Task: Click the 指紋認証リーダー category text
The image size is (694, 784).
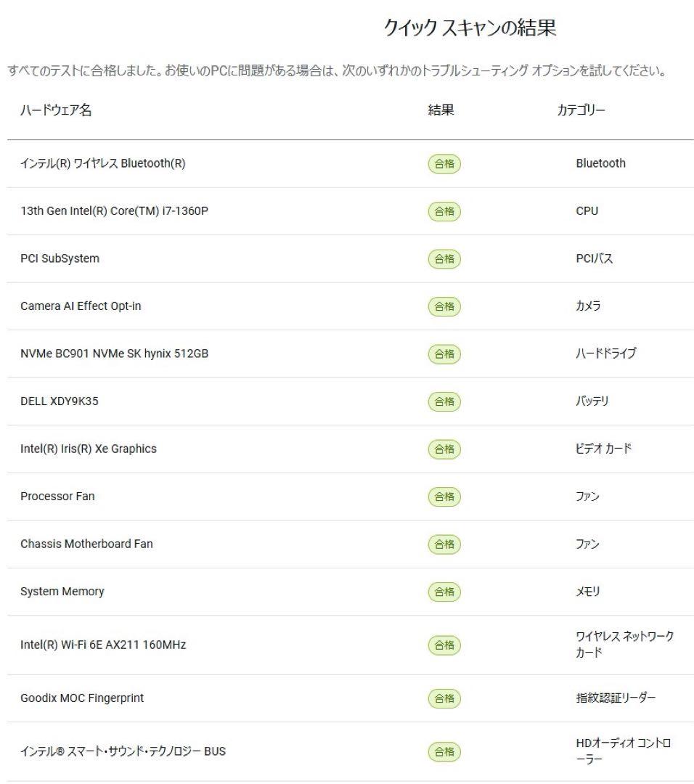Action: pos(616,698)
